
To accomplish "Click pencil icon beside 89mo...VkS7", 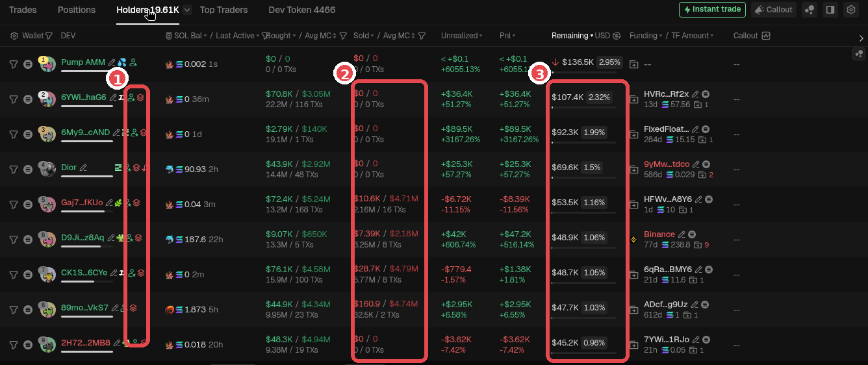I will click(x=115, y=308).
